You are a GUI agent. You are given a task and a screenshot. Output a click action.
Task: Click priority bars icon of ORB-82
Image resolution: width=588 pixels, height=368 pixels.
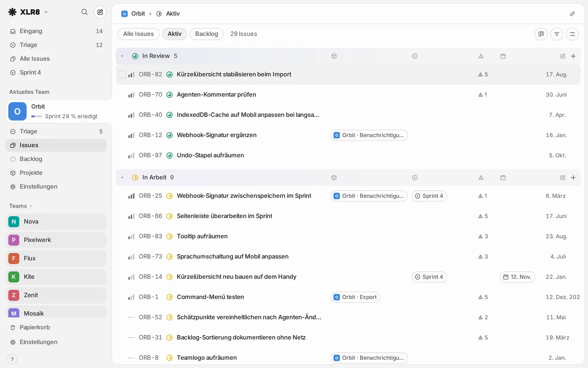[131, 75]
